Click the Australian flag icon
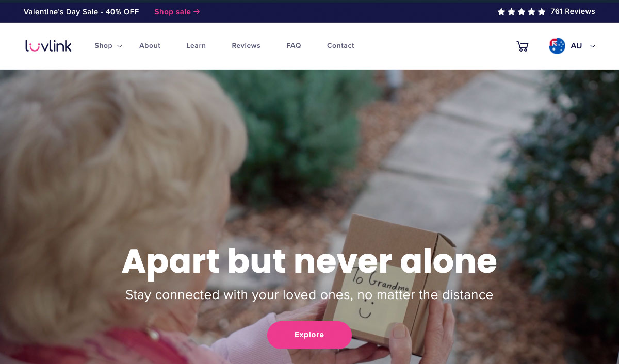Screen dimensions: 619x364 coord(557,46)
